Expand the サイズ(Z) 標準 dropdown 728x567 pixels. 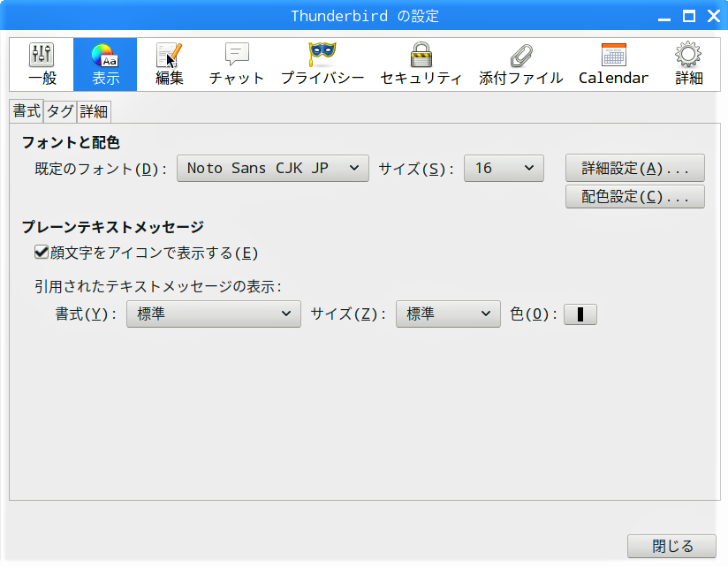point(448,314)
